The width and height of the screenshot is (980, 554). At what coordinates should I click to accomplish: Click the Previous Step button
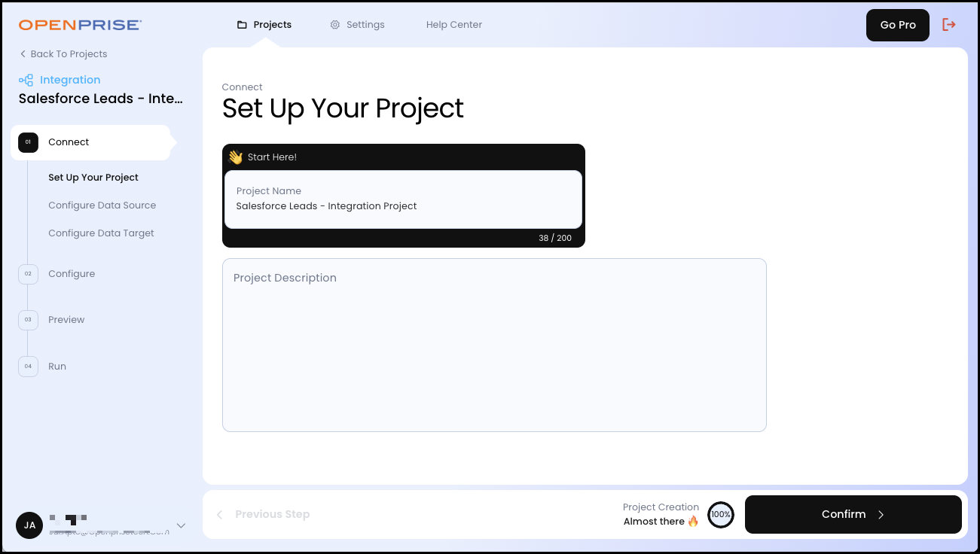pos(263,515)
